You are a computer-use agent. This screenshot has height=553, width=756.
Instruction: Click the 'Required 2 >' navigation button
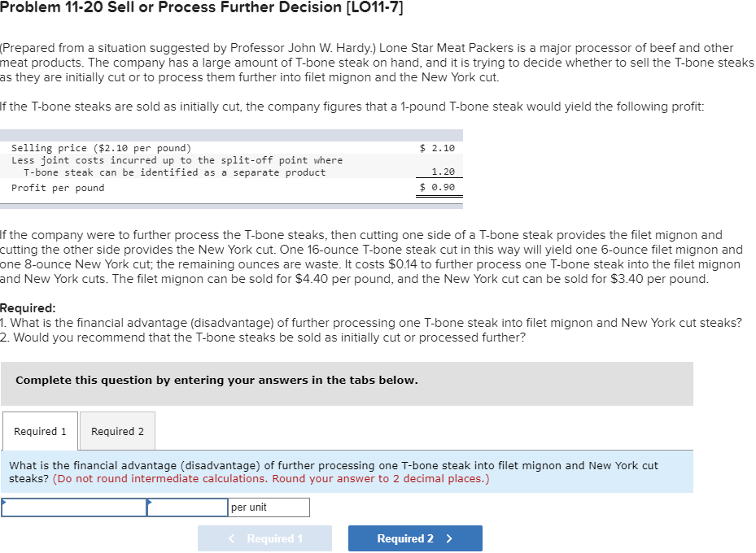click(x=415, y=538)
